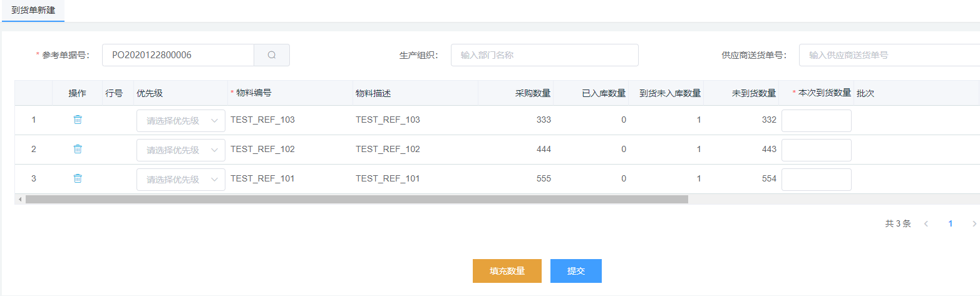Screen dimensions: 980x296
Task: Click 本次到货数量 input for TEST_REF_101
Action: [x=816, y=180]
